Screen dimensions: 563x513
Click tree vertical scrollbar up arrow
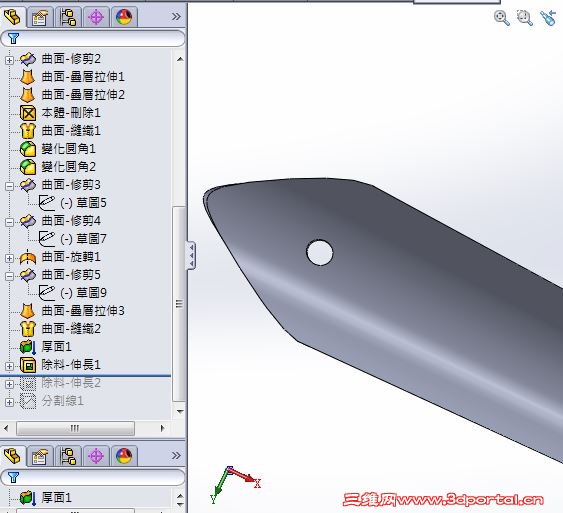pyautogui.click(x=180, y=59)
